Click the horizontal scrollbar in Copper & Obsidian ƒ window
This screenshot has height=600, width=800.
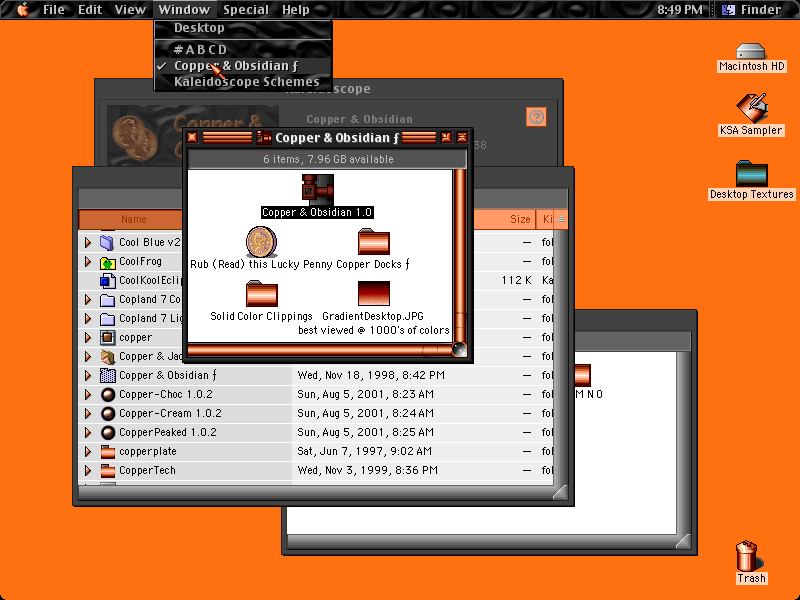pyautogui.click(x=320, y=349)
